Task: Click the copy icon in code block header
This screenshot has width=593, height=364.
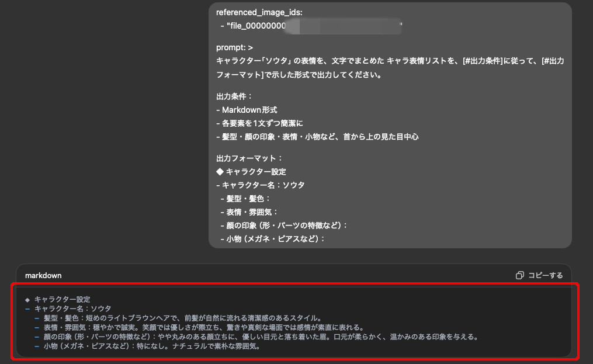Action: 519,275
